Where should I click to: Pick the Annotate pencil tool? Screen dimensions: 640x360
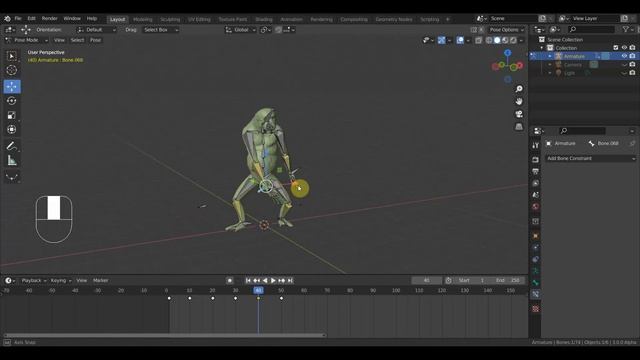[12, 146]
